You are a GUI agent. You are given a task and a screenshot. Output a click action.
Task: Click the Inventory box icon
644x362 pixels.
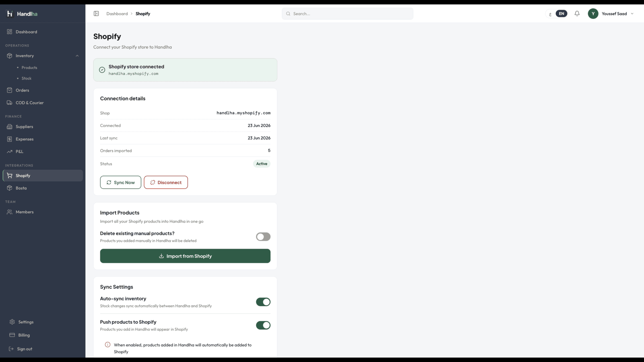pos(10,56)
